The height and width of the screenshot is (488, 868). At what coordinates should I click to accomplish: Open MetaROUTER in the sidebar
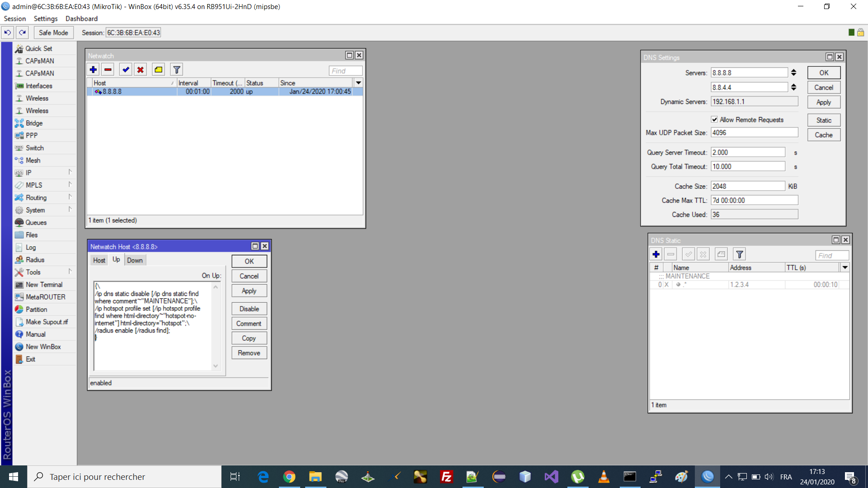(46, 297)
